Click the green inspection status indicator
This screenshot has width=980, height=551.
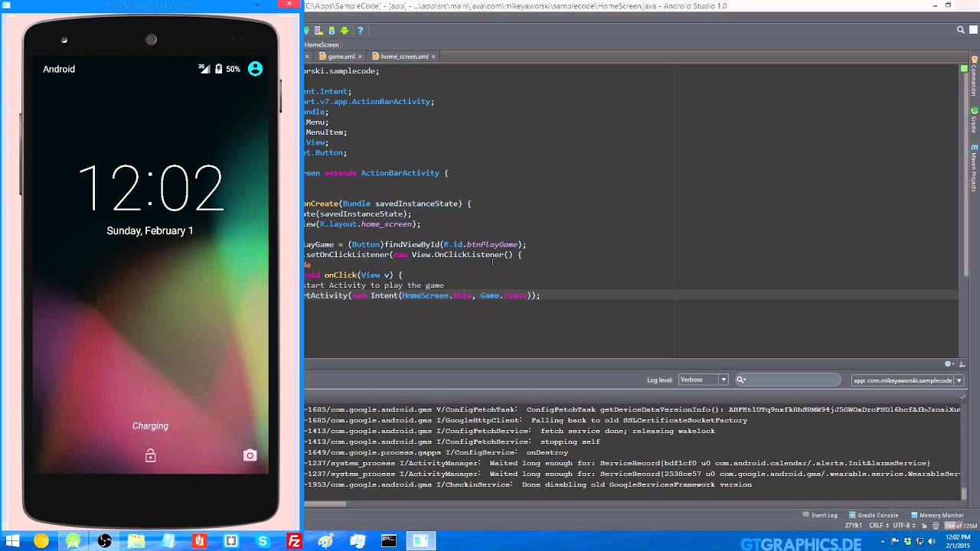[963, 70]
